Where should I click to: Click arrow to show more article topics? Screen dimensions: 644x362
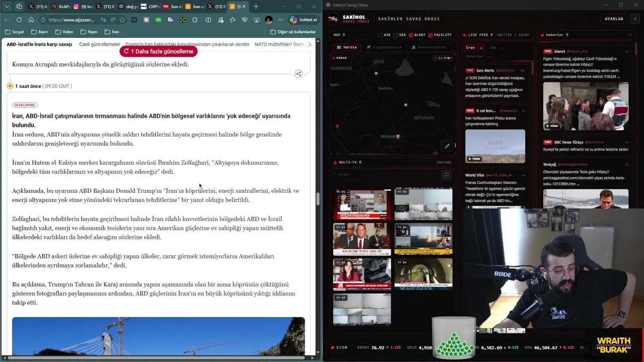[x=309, y=44]
